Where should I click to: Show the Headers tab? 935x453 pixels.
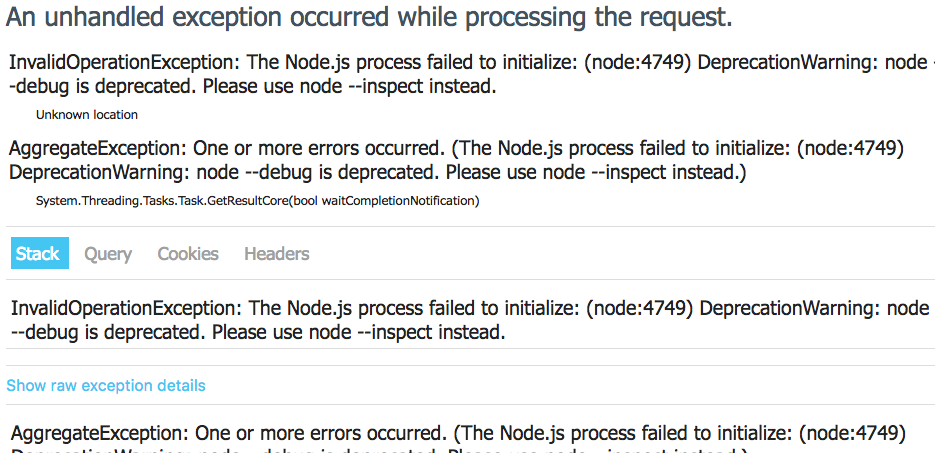pyautogui.click(x=277, y=254)
